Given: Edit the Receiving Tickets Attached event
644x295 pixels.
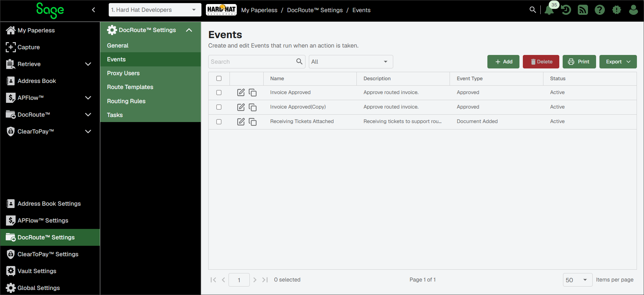Looking at the screenshot, I should (241, 121).
